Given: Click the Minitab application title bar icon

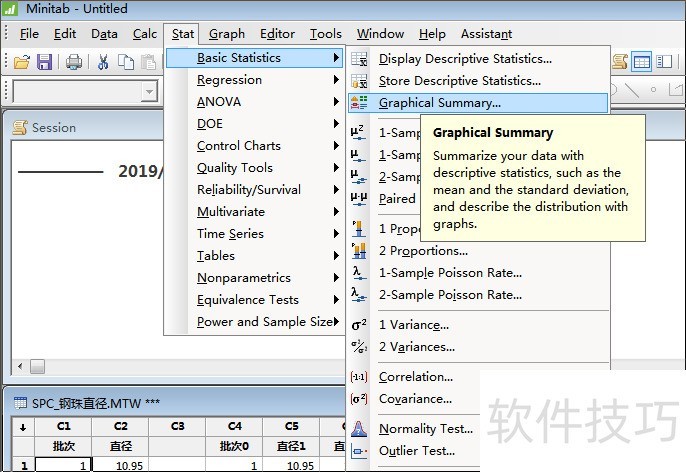Looking at the screenshot, I should (x=10, y=9).
